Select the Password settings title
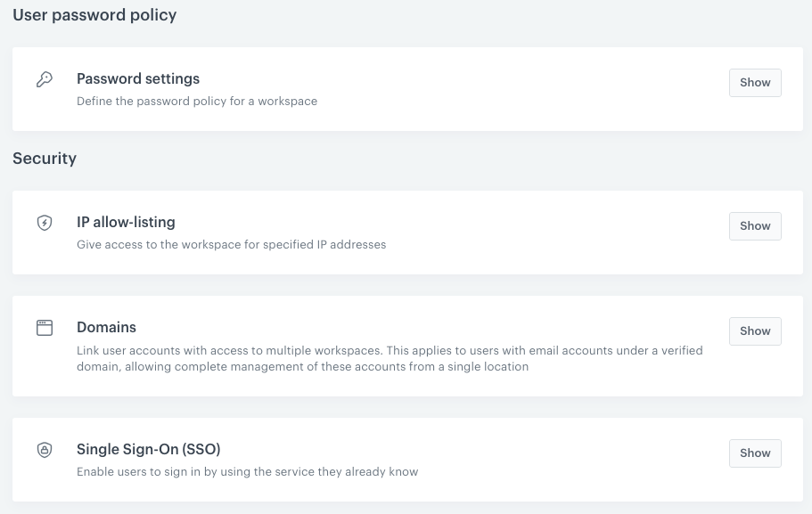 click(138, 78)
